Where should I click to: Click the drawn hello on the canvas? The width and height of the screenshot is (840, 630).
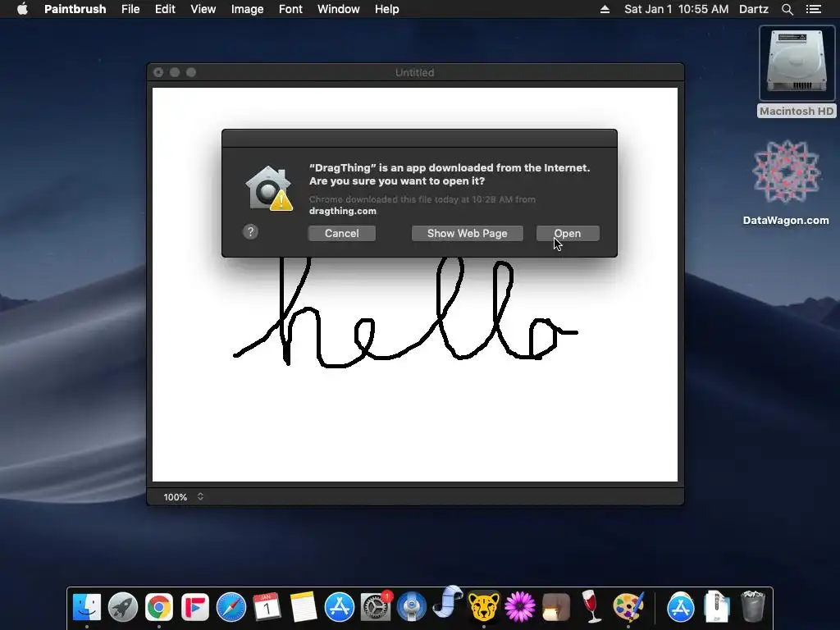pos(405,313)
